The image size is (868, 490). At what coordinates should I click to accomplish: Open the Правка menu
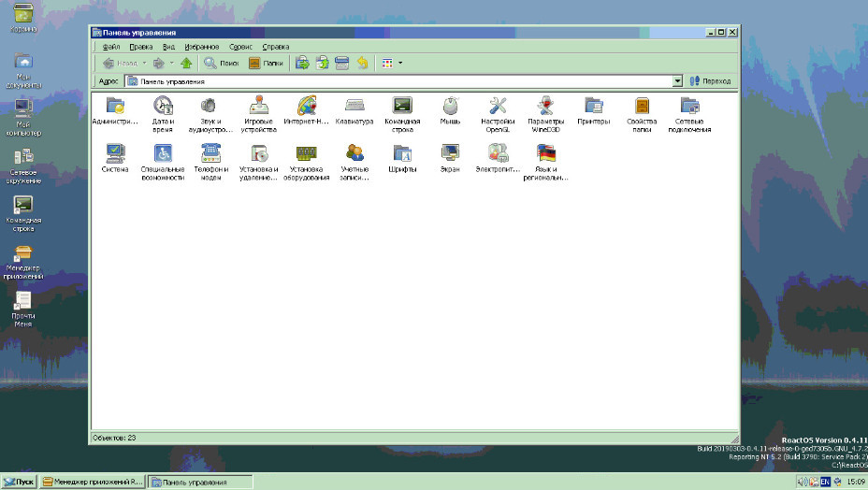pos(141,47)
